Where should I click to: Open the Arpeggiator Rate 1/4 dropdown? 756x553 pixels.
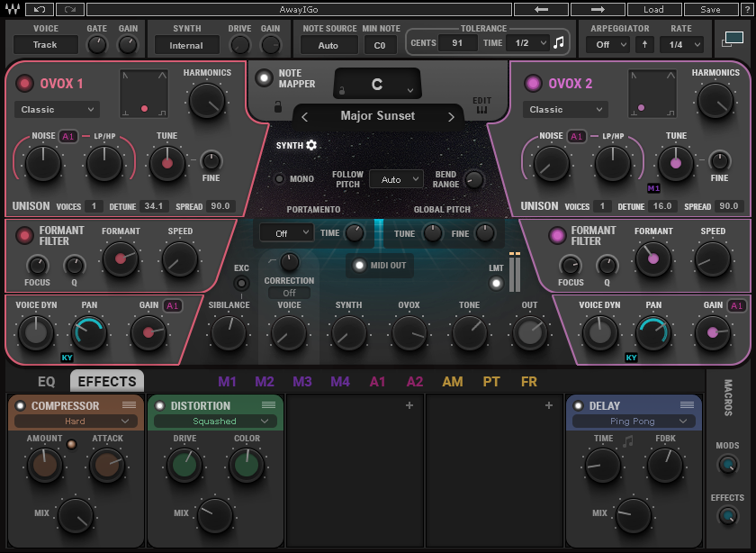[x=681, y=44]
